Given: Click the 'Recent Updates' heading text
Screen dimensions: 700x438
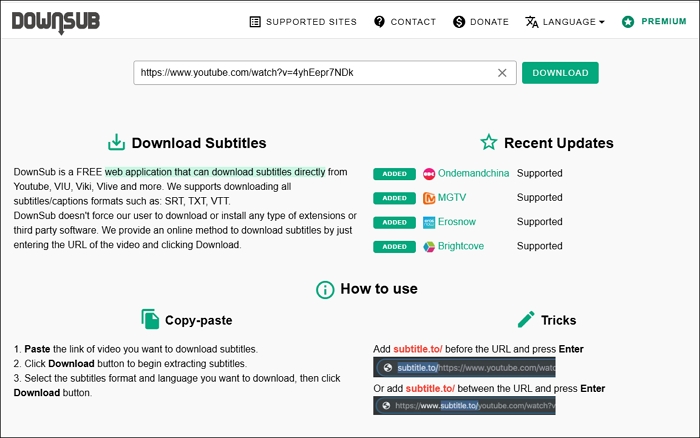Looking at the screenshot, I should (x=558, y=143).
